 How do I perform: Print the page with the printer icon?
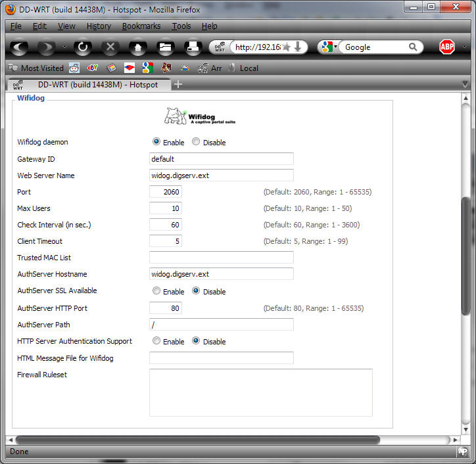point(193,47)
